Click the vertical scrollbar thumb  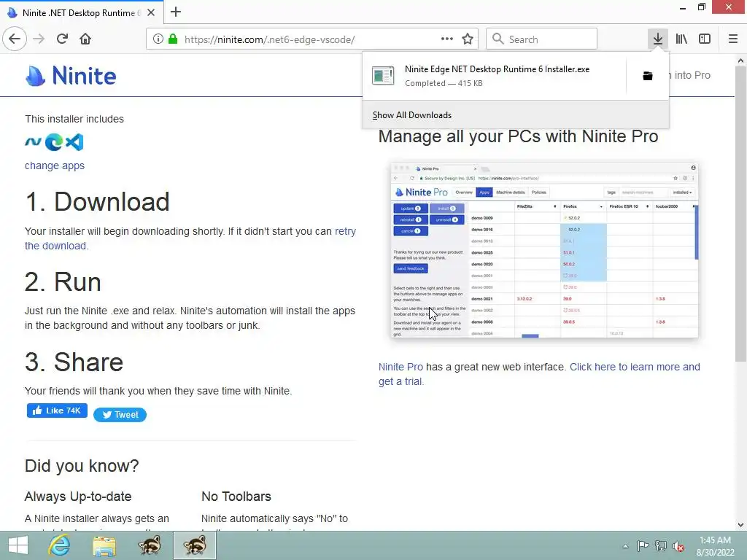pyautogui.click(x=740, y=214)
